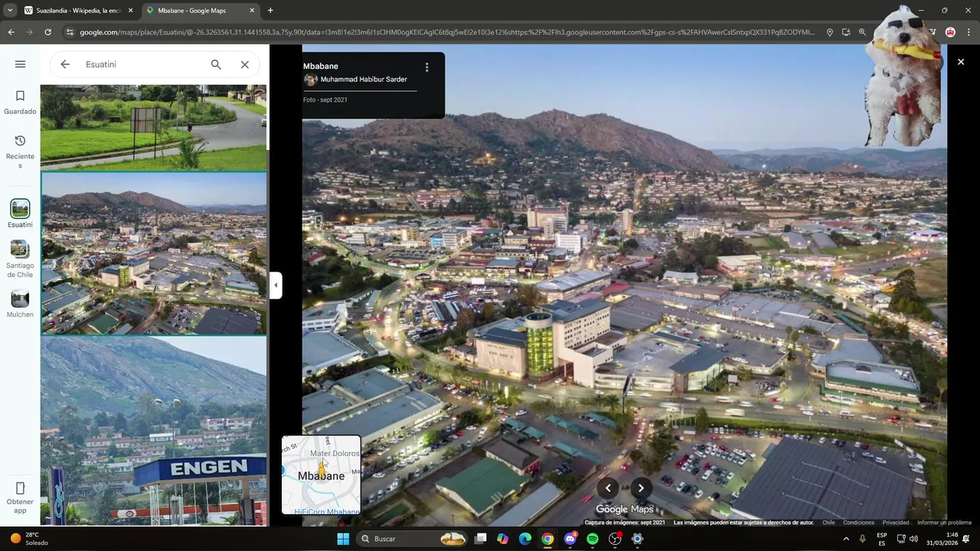Close the Mbabane Google Maps tab
Screen dimensions: 980x551
(x=252, y=11)
